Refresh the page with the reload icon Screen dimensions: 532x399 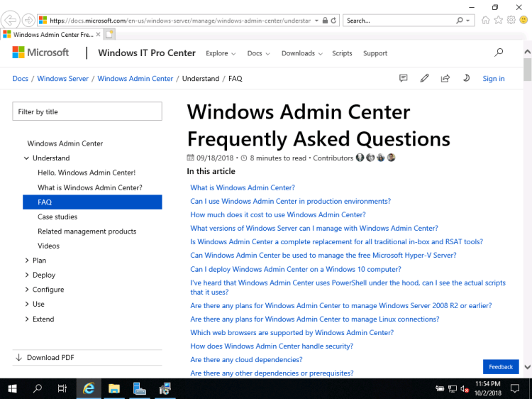(334, 21)
